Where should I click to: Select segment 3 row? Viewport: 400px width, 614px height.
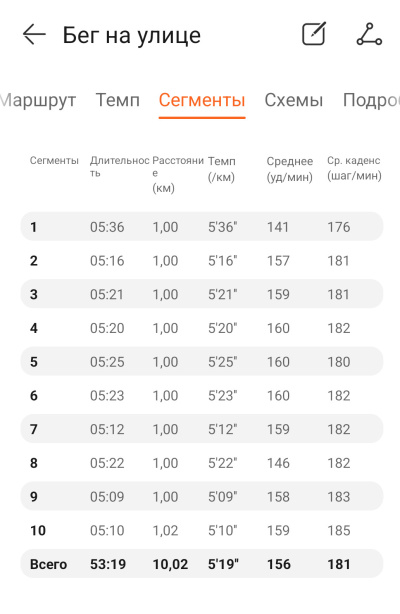[x=202, y=294]
